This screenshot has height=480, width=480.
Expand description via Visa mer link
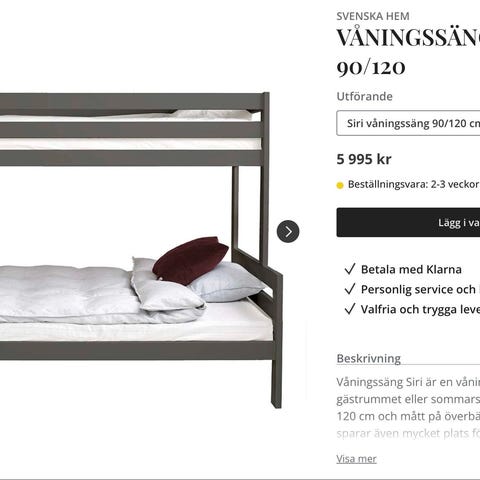tap(356, 459)
